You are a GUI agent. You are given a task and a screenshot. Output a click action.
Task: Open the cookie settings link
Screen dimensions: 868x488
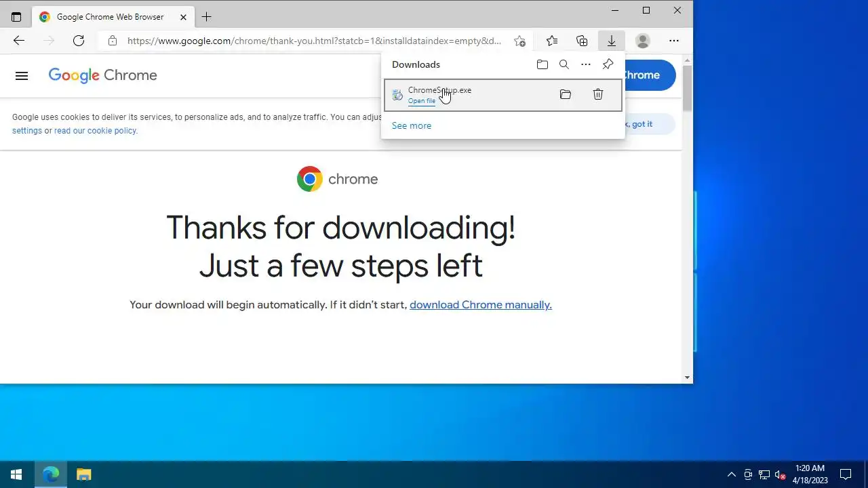pos(27,131)
